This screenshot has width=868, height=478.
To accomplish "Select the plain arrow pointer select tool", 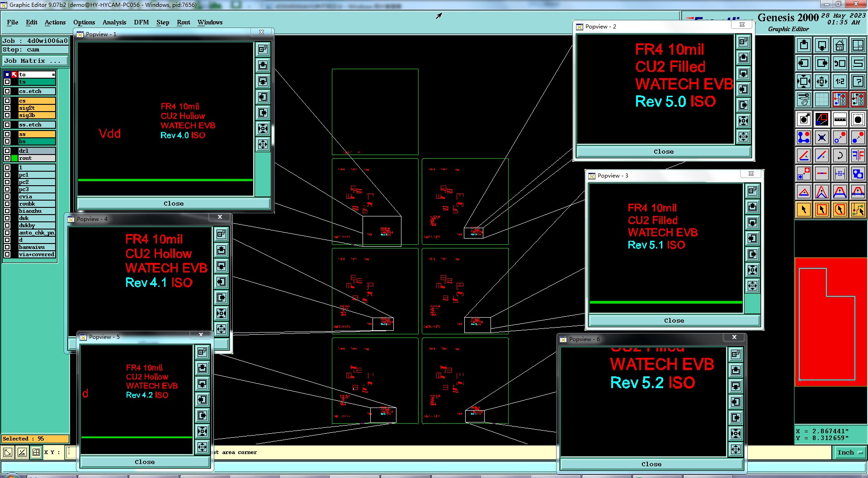I will pyautogui.click(x=803, y=210).
